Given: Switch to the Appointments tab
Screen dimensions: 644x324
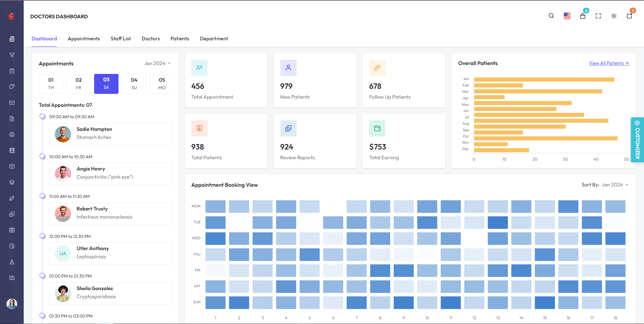Looking at the screenshot, I should coord(84,39).
